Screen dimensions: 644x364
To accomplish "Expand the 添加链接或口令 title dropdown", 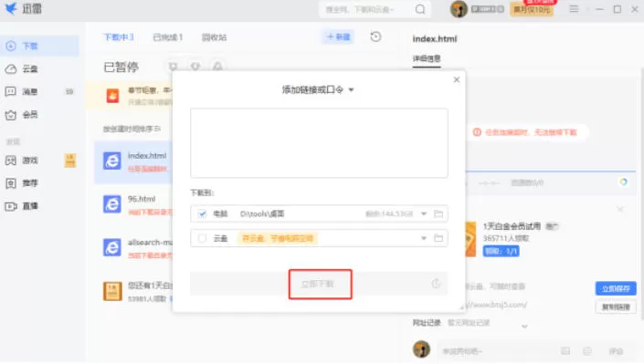I will click(351, 90).
